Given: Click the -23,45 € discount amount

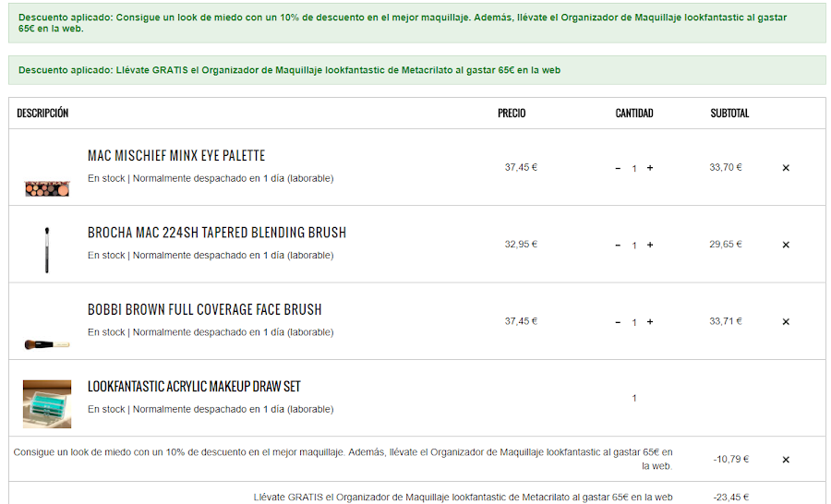Looking at the screenshot, I should (x=731, y=498).
